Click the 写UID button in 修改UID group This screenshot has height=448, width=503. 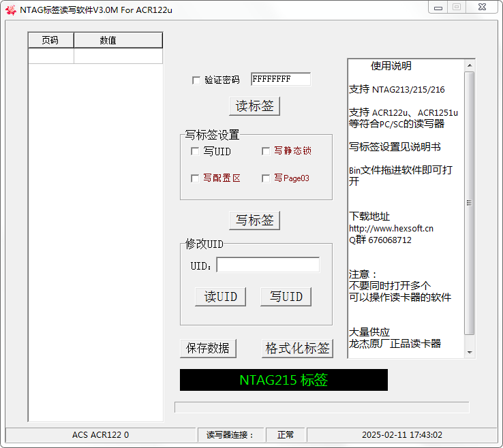pos(286,297)
